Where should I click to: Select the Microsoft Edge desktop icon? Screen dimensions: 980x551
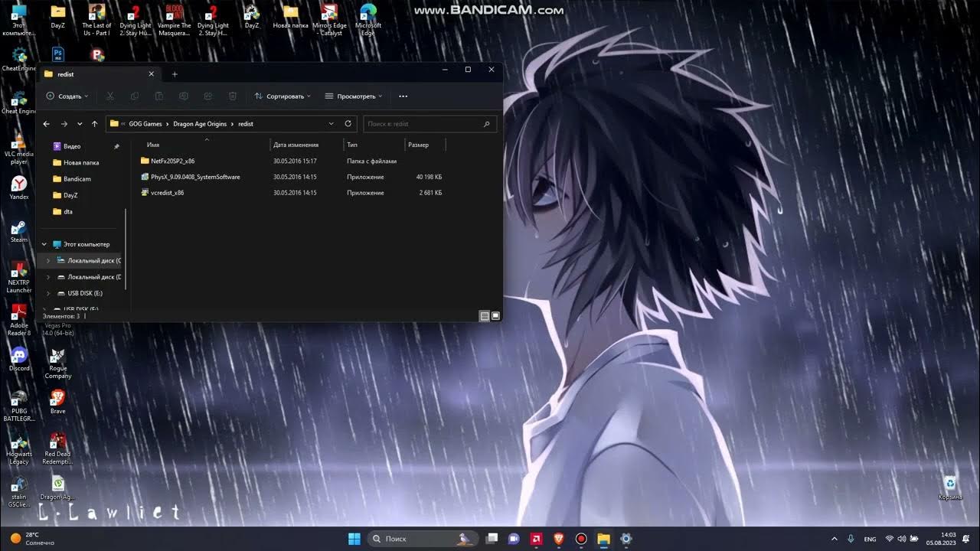[368, 20]
